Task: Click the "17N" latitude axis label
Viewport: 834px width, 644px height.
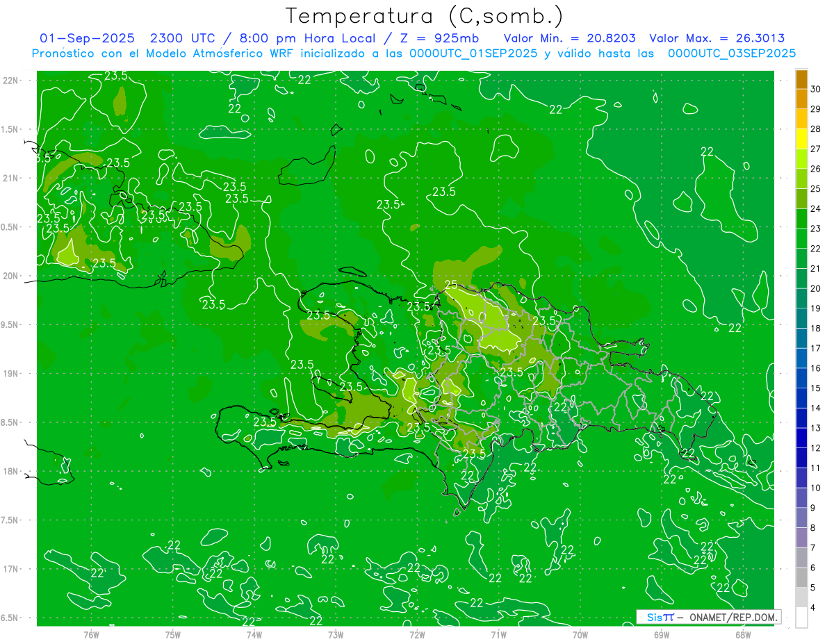Action: [11, 569]
